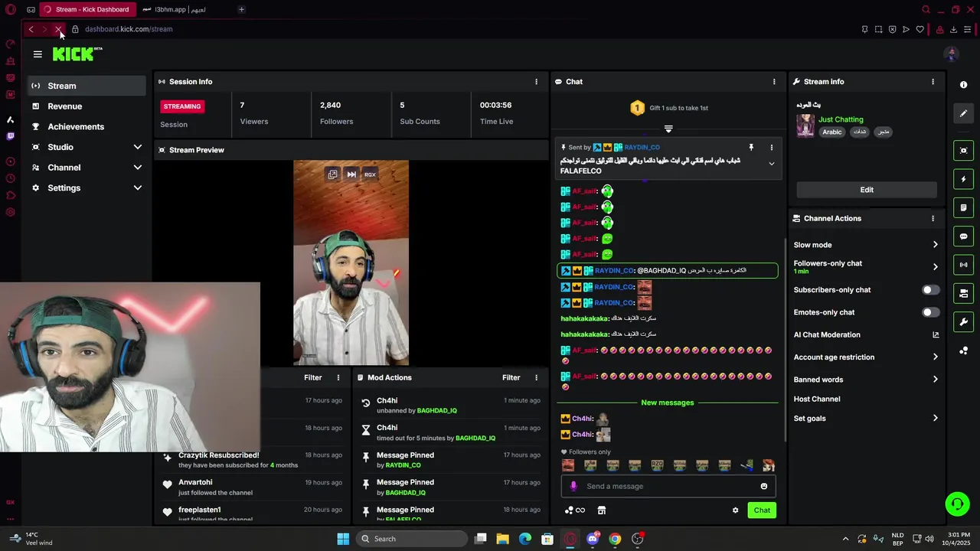Click the taskbar Search box
This screenshot has height=551, width=980.
412,539
